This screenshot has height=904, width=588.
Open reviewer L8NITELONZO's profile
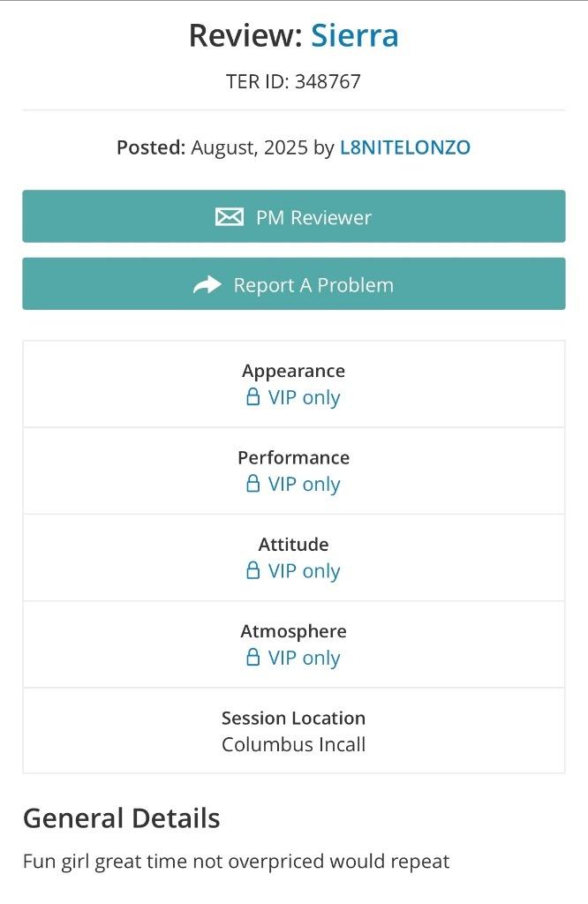click(x=404, y=147)
